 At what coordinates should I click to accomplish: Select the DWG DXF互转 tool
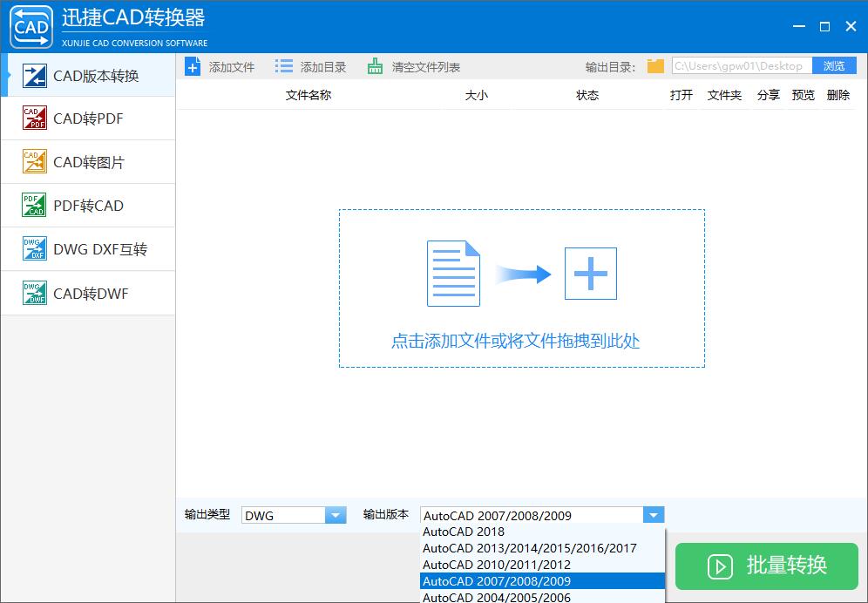[87, 249]
